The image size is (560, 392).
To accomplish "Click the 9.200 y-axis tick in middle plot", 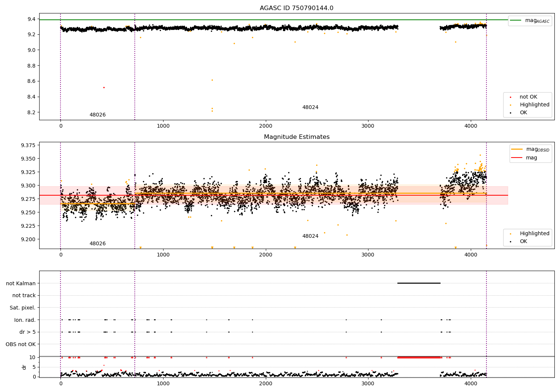I will coord(28,239).
